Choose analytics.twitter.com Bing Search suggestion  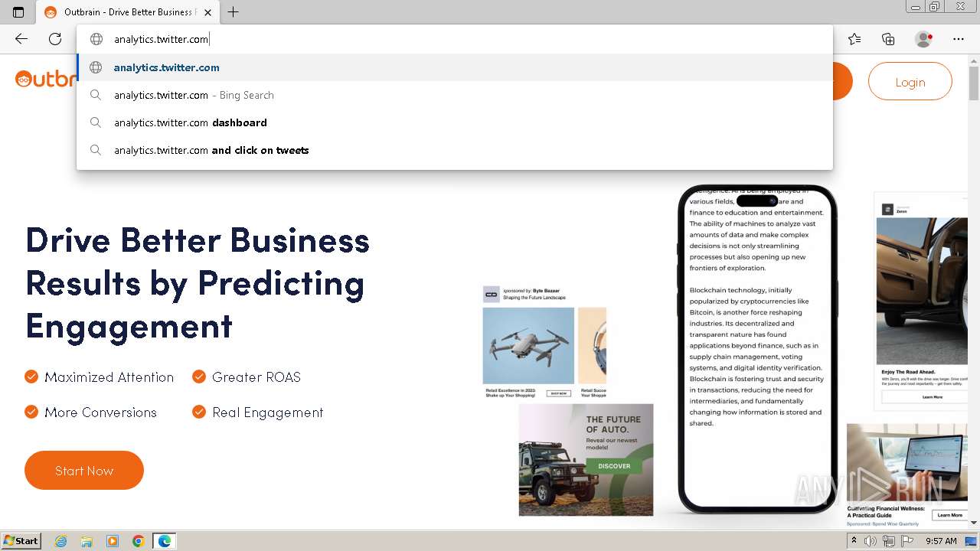[455, 95]
